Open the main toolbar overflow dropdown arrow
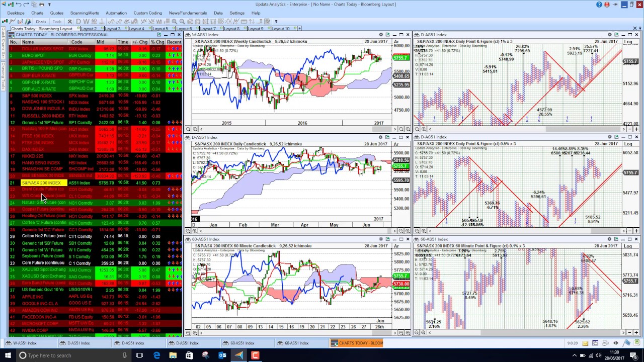The image size is (644, 362). (x=276, y=22)
